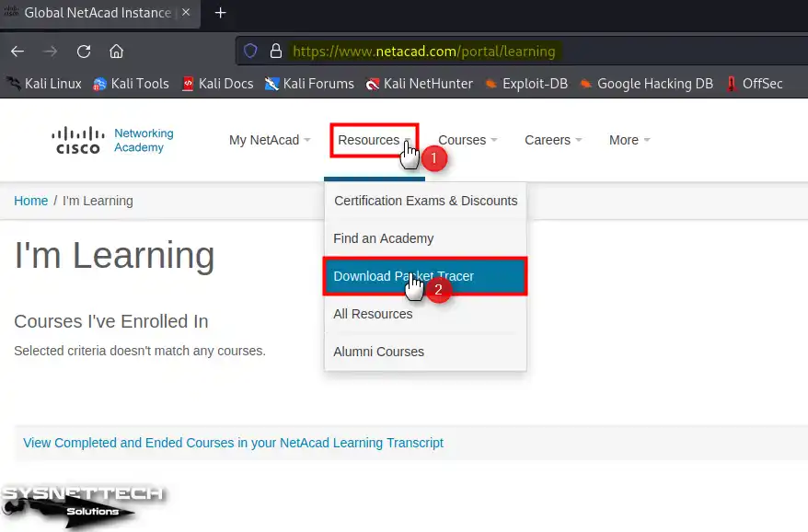Open the Google Hacking DB bookmark
The width and height of the screenshot is (808, 532).
tap(646, 84)
